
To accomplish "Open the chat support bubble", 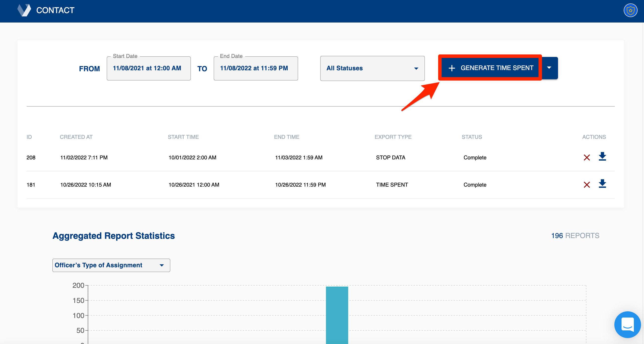I will click(x=627, y=324).
